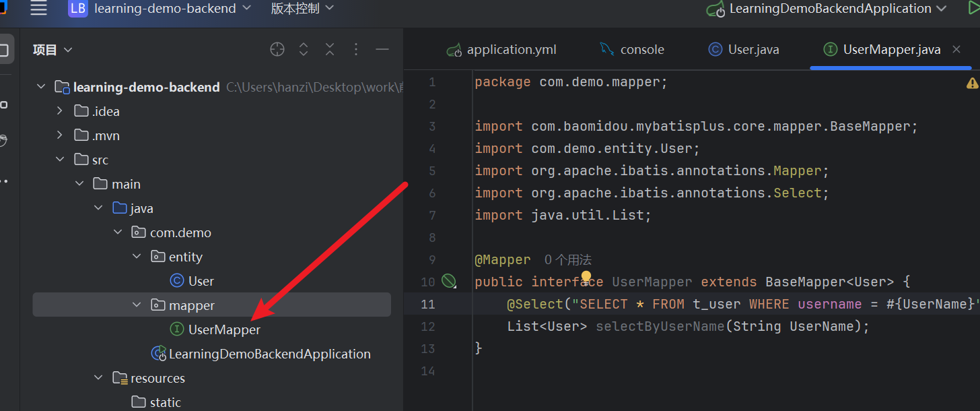The image size is (980, 411).
Task: Collapse the main folder
Action: pyautogui.click(x=79, y=184)
